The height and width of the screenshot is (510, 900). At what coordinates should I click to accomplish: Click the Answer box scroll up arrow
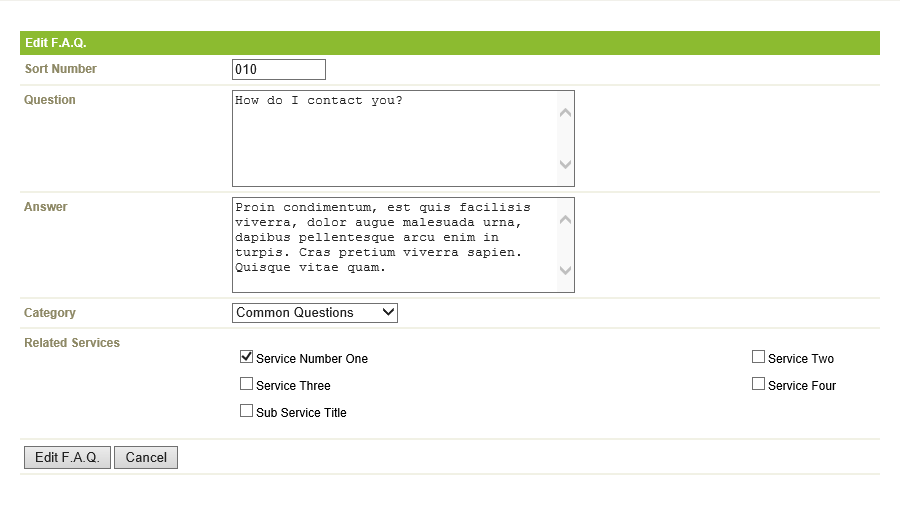[565, 219]
